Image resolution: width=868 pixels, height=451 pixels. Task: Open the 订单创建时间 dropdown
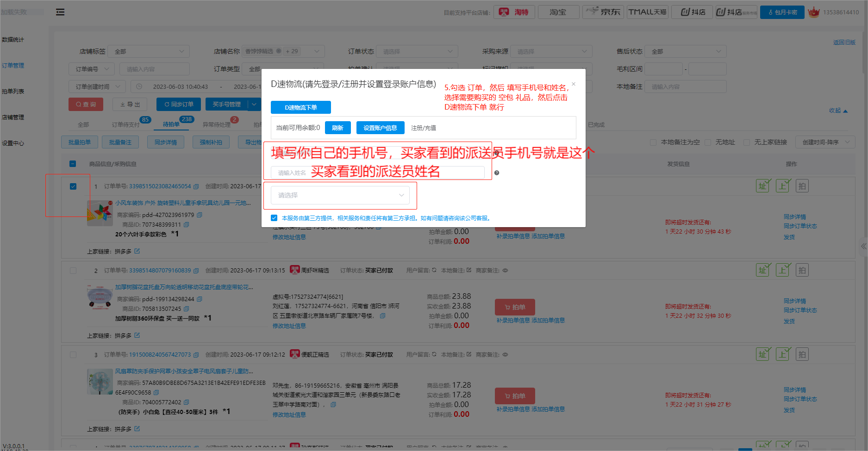[97, 86]
